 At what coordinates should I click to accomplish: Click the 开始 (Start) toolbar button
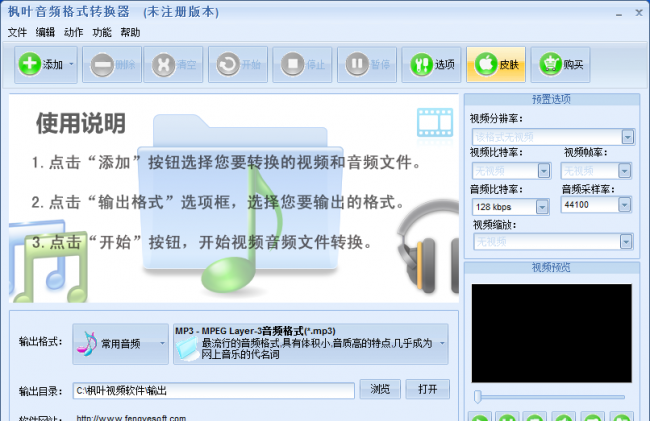coord(238,65)
